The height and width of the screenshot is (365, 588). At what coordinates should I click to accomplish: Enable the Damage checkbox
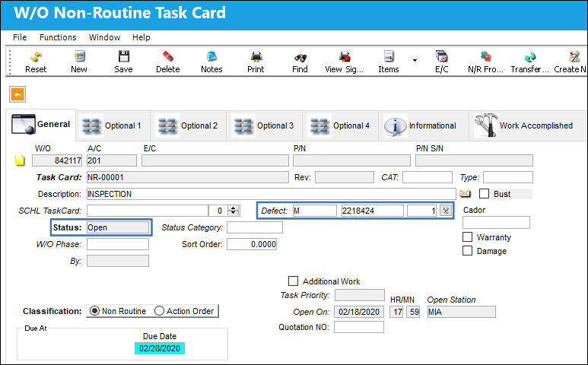[x=467, y=251]
